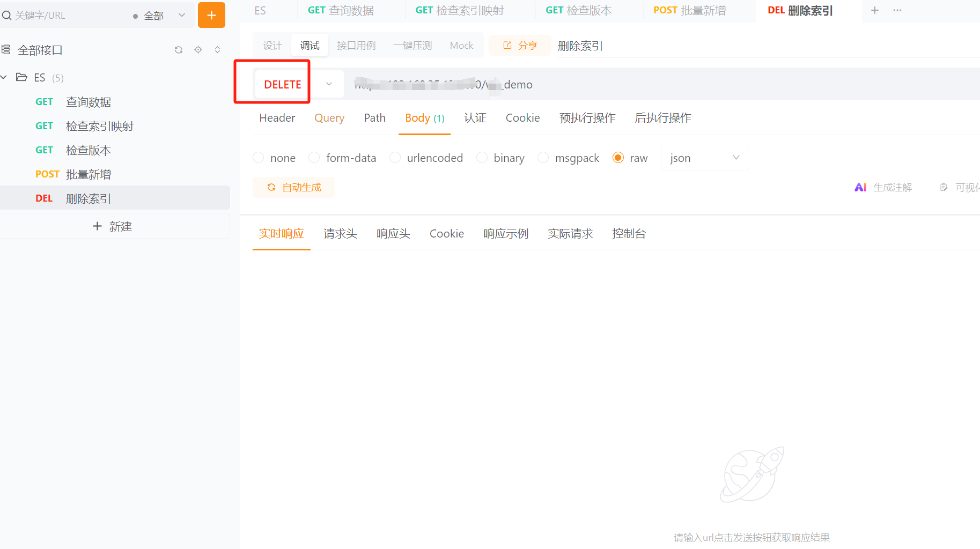Open the DELETE method dropdown arrow
This screenshot has height=549, width=980.
tap(328, 84)
